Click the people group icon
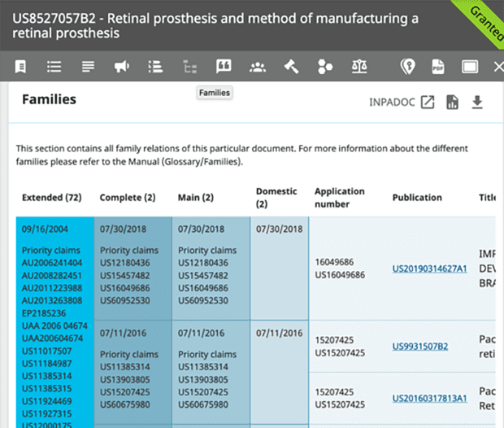The image size is (504, 428). coord(257,67)
